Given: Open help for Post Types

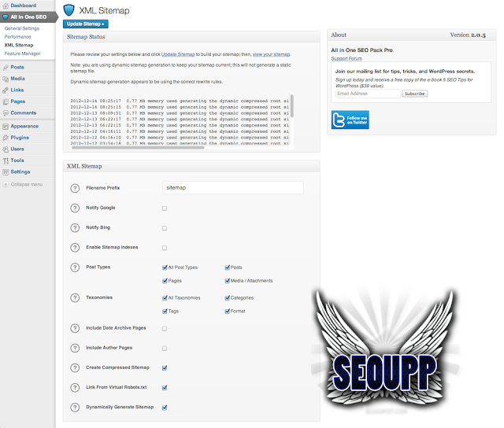Looking at the screenshot, I should click(75, 267).
